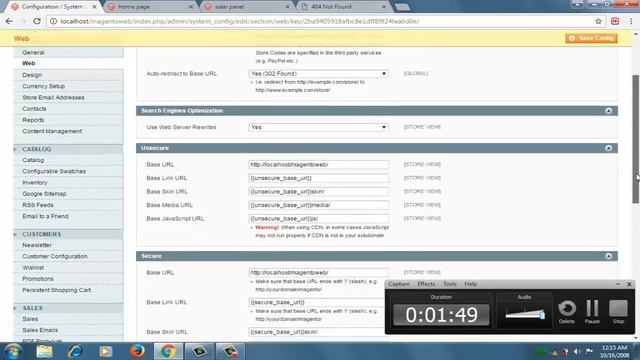Open the recorder Help menu

(x=470, y=284)
